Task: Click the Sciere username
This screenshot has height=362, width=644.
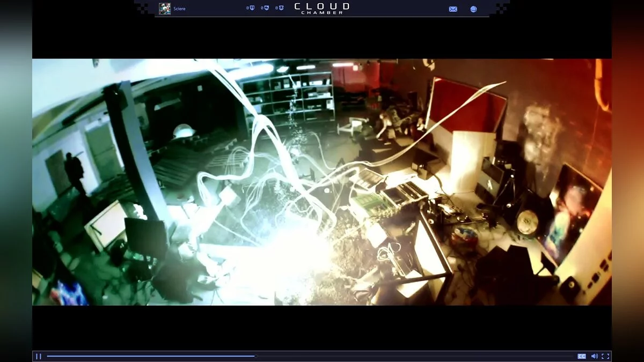Action: click(x=179, y=9)
